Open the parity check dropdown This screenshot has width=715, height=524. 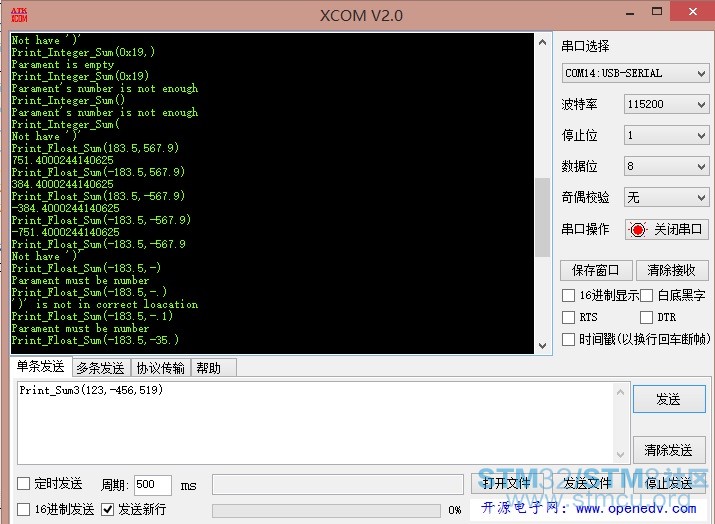point(666,197)
